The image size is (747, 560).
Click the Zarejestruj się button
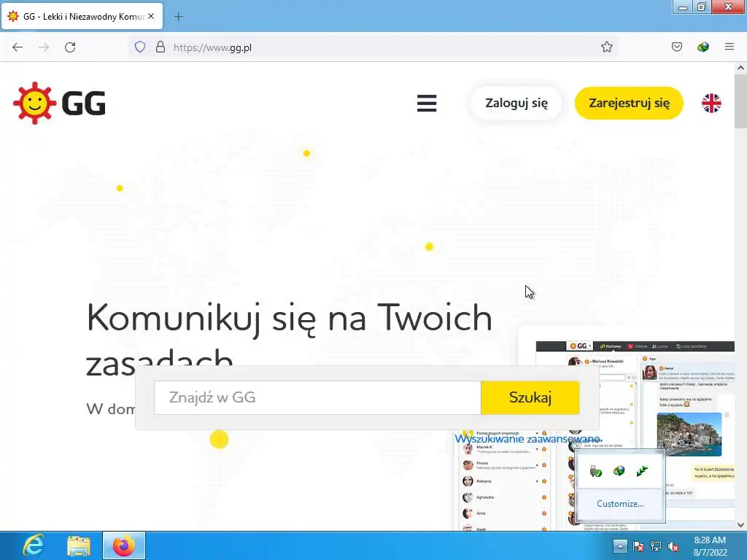[629, 103]
